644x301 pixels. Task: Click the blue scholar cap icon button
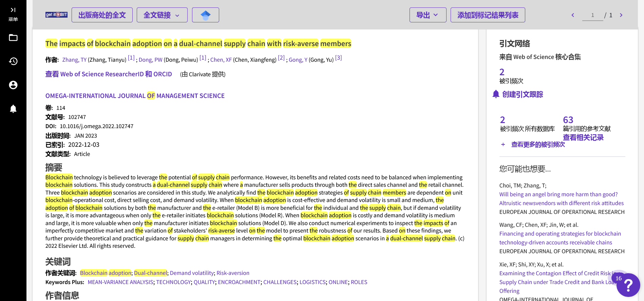pyautogui.click(x=205, y=15)
